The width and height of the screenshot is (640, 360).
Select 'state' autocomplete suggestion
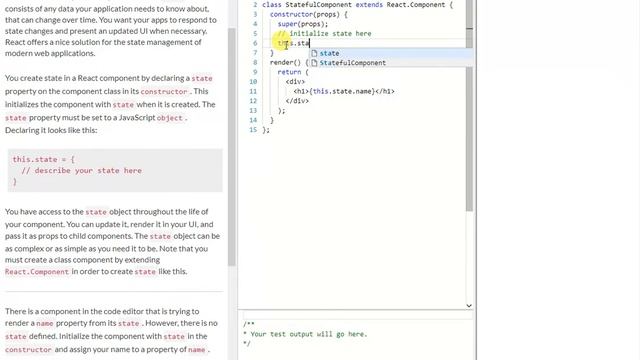click(391, 53)
